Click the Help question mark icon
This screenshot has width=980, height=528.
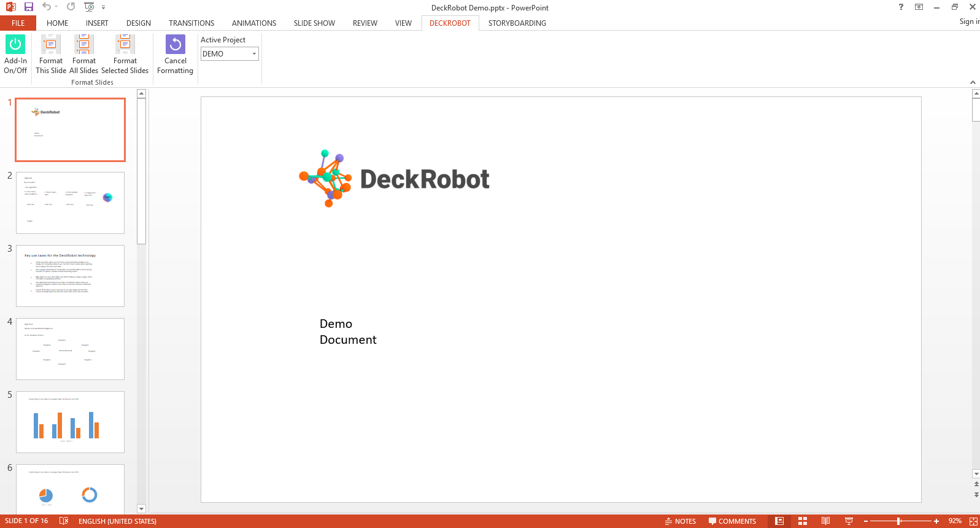pos(901,7)
